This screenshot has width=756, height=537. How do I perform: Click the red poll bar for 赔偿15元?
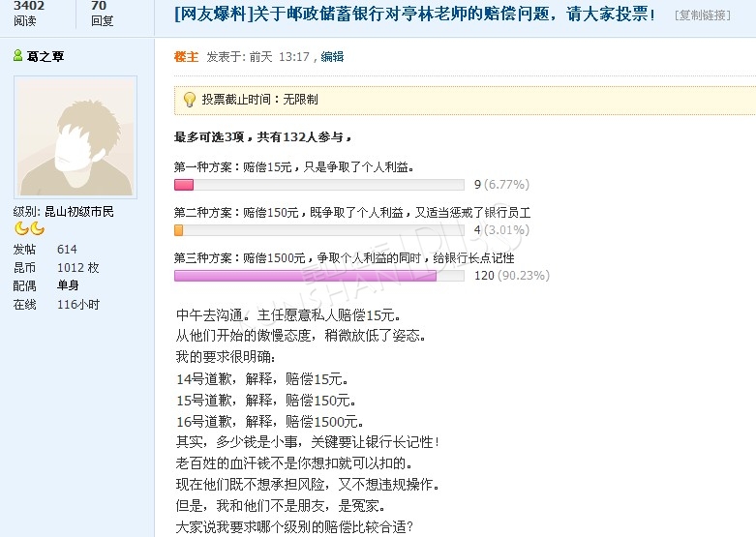(x=184, y=185)
